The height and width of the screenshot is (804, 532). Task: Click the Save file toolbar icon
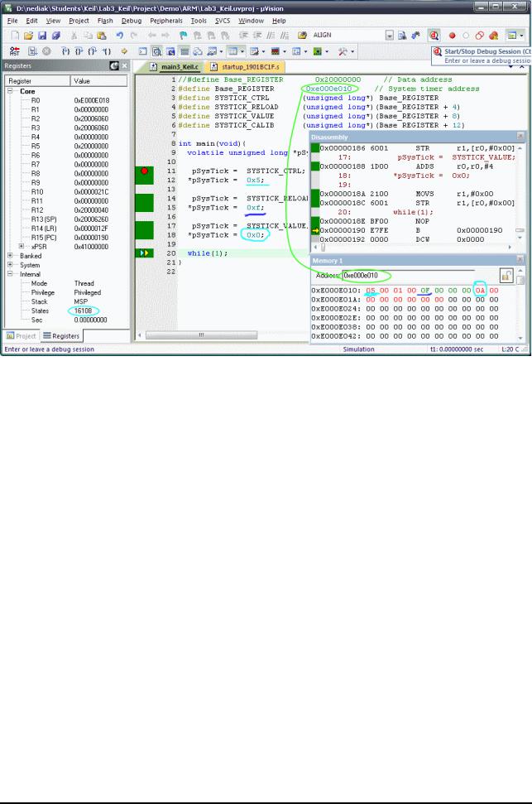[42, 36]
